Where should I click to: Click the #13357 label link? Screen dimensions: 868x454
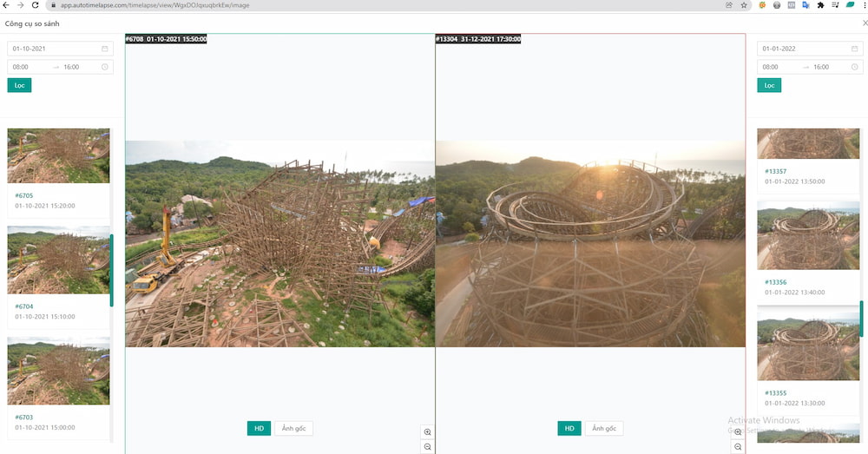coord(775,171)
